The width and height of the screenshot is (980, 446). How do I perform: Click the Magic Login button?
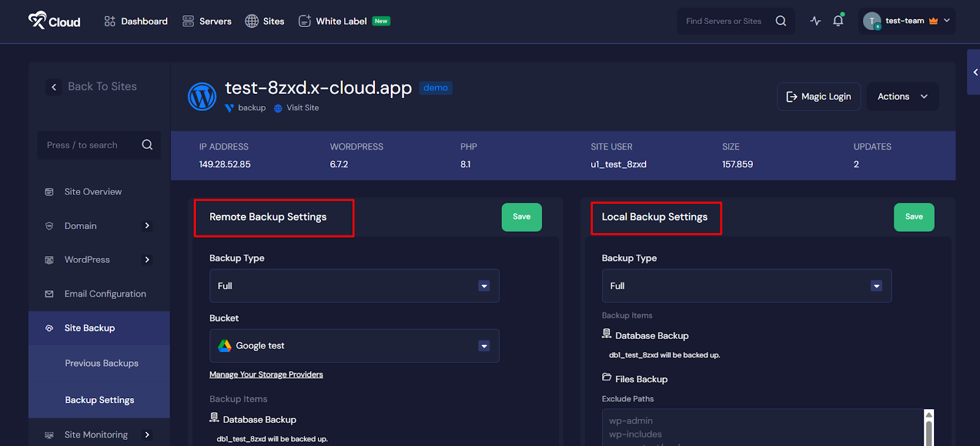click(818, 97)
